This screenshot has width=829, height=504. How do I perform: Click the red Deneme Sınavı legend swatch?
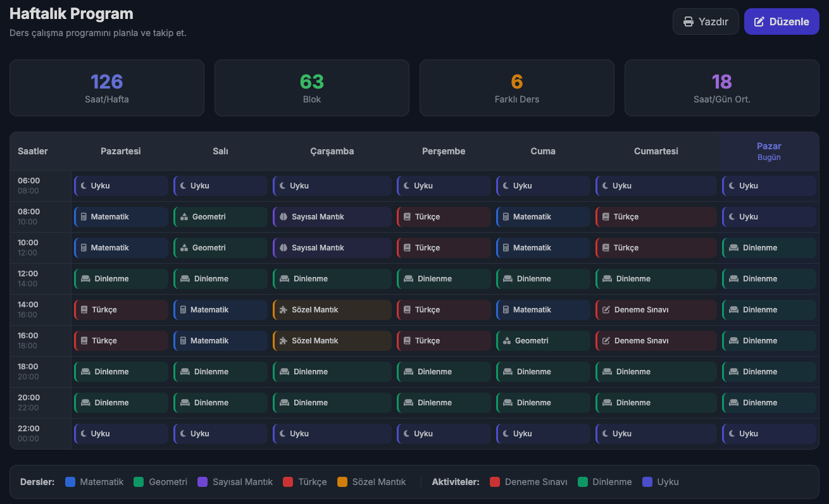[495, 482]
